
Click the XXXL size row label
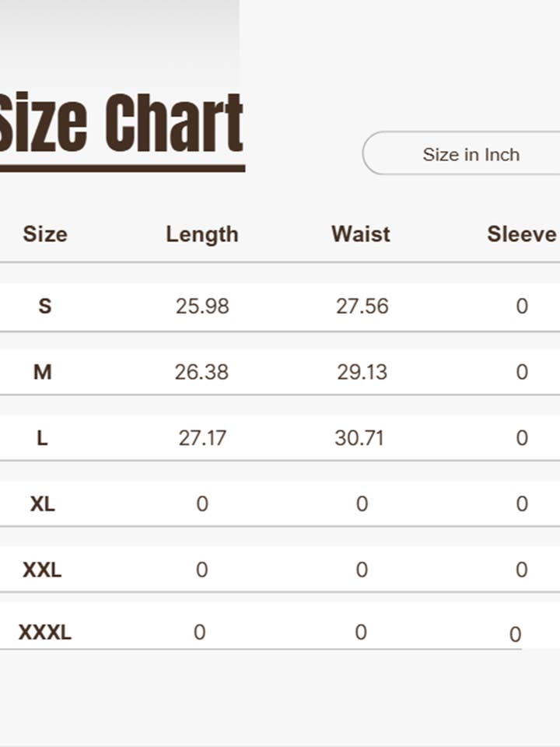coord(45,633)
